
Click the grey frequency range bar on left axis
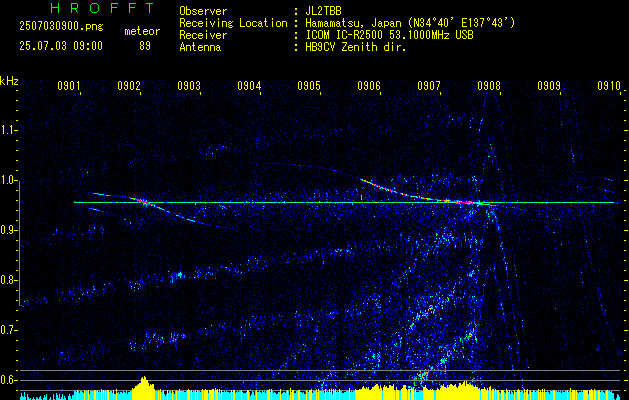pos(20,243)
